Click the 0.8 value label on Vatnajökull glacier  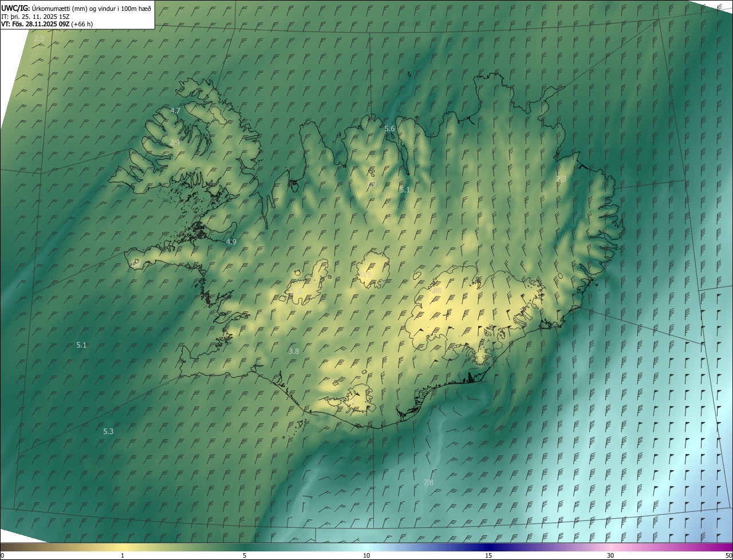[436, 291]
